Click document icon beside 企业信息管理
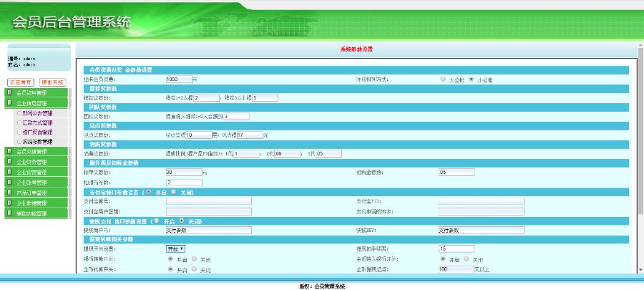The image size is (644, 290). click(9, 102)
